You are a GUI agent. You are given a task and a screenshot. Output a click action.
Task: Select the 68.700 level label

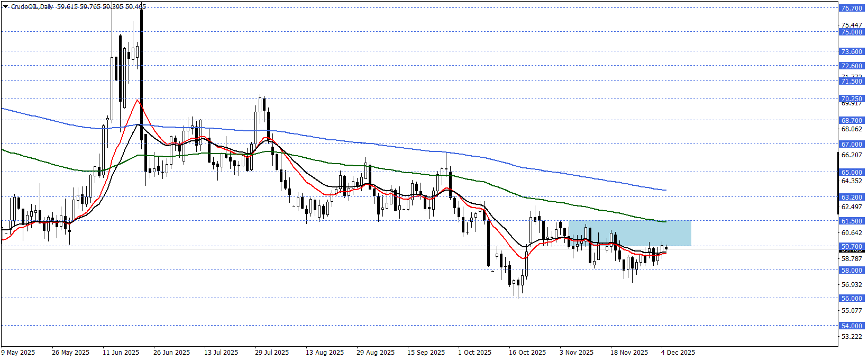pos(852,121)
